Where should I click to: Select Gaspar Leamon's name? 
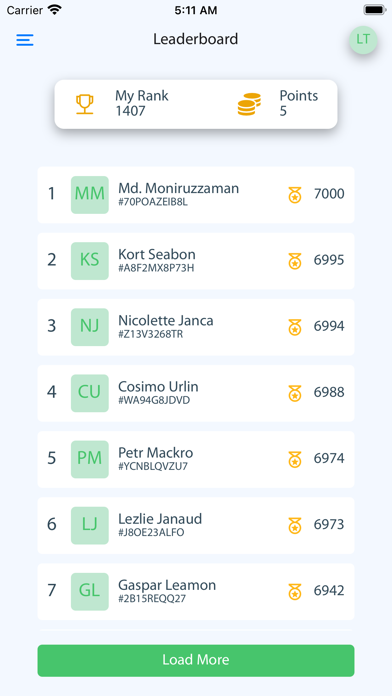pyautogui.click(x=167, y=585)
